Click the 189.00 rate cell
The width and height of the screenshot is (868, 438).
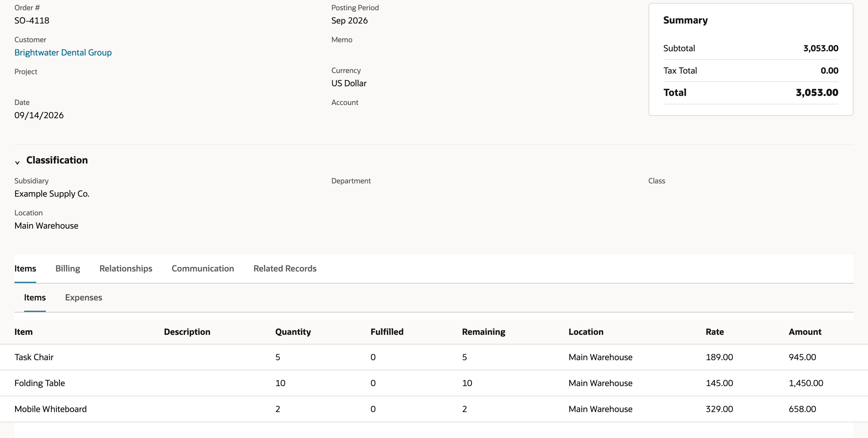point(719,357)
